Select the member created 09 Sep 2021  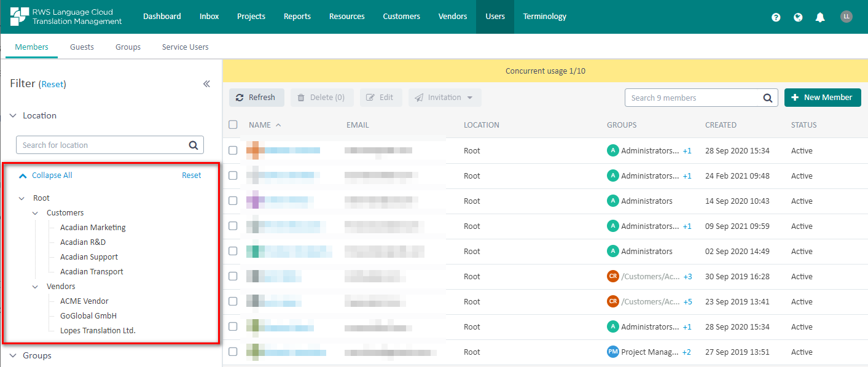point(233,226)
